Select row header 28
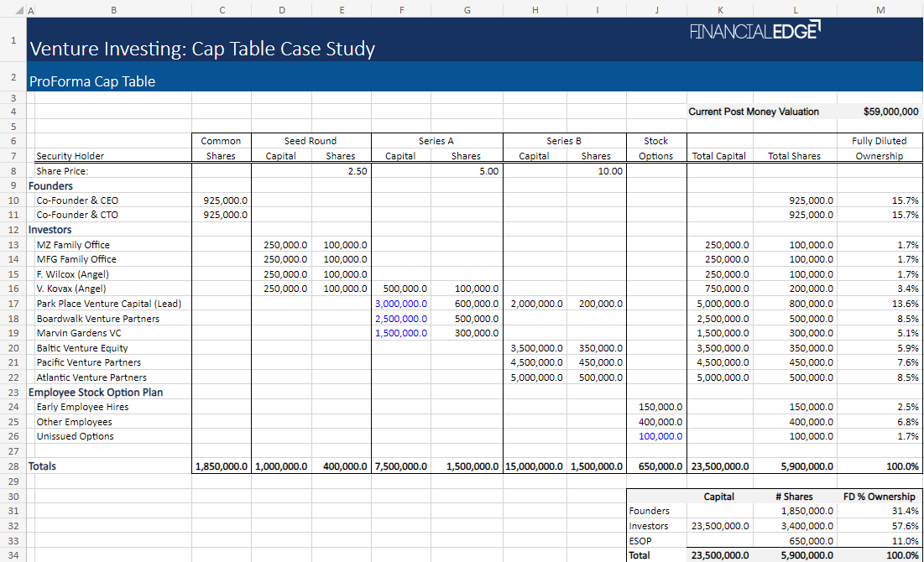 pyautogui.click(x=13, y=466)
